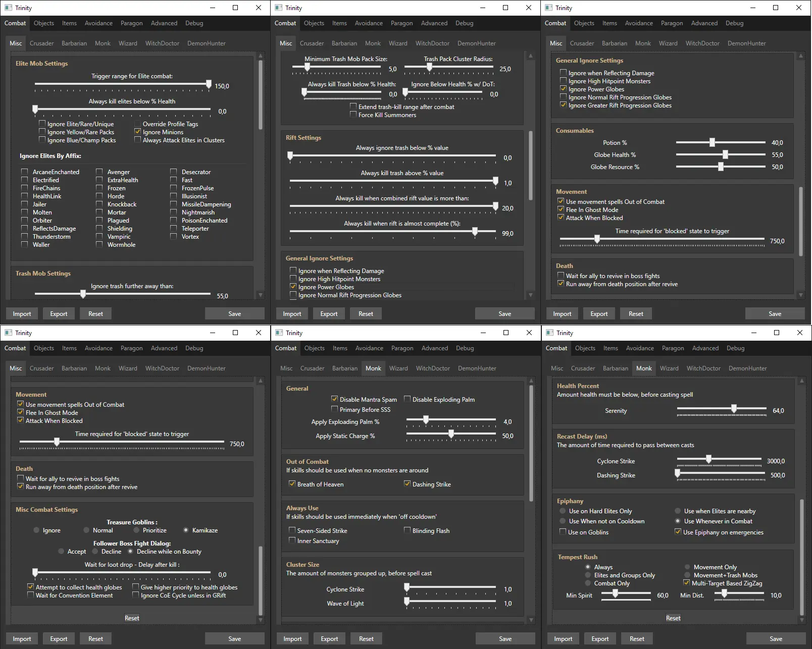Select Accept for Follower Boss Fight Dialog
The image size is (812, 649).
[62, 551]
